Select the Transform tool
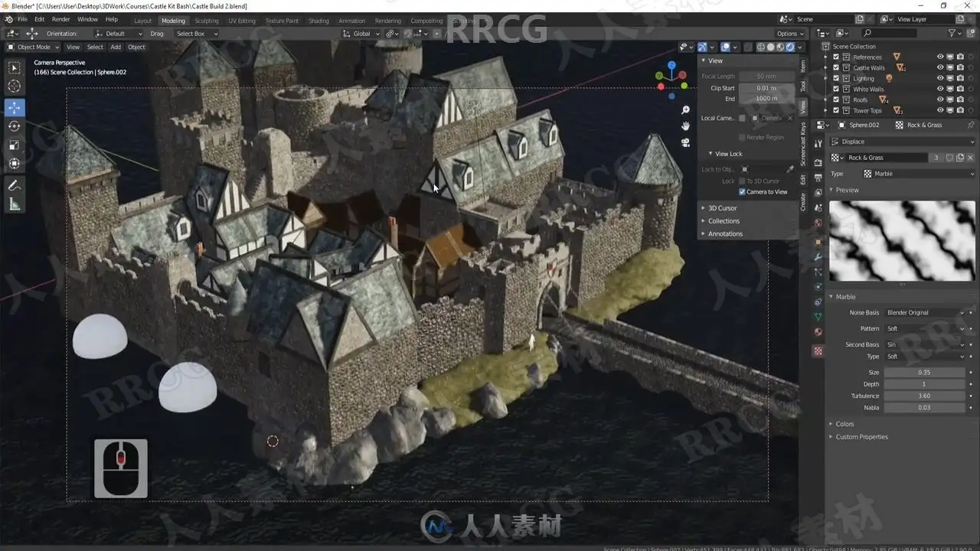This screenshot has width=980, height=551. coord(14,163)
